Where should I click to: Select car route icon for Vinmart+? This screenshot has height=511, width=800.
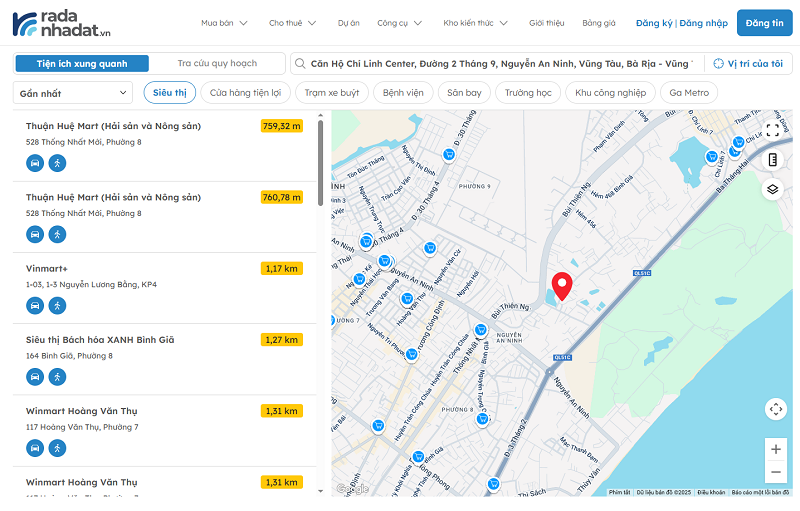point(35,305)
